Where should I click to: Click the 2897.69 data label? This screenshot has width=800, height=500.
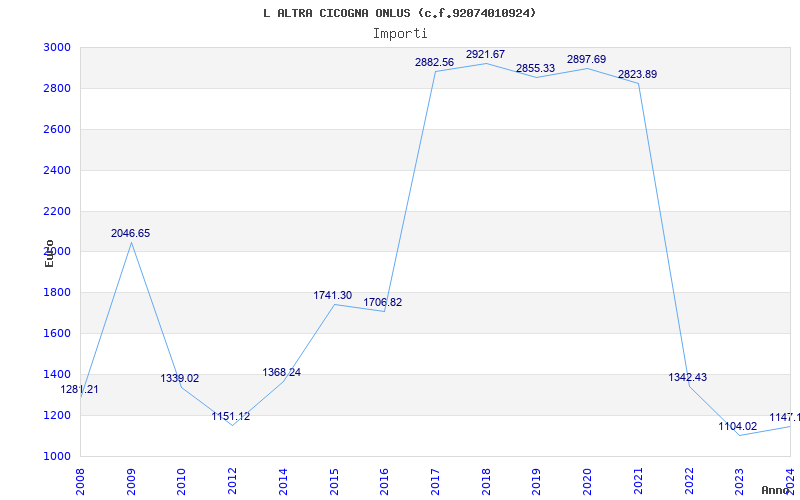(x=586, y=60)
